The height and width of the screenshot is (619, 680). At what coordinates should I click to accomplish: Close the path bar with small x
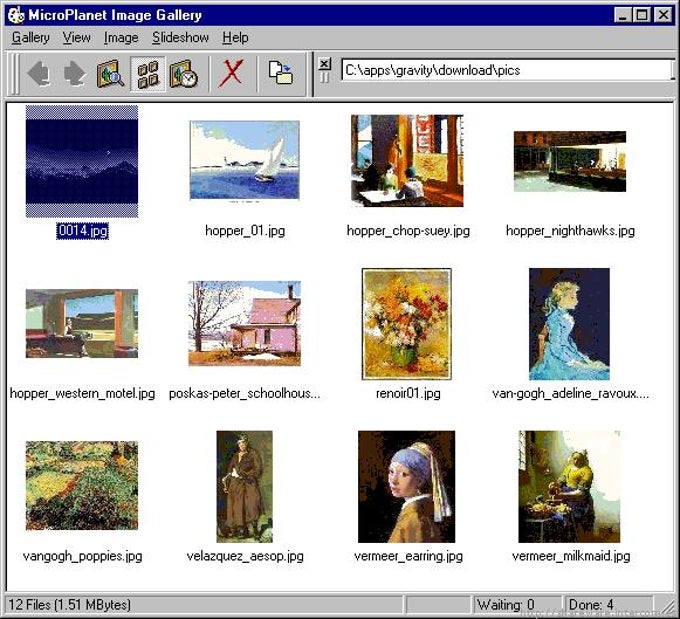click(324, 64)
